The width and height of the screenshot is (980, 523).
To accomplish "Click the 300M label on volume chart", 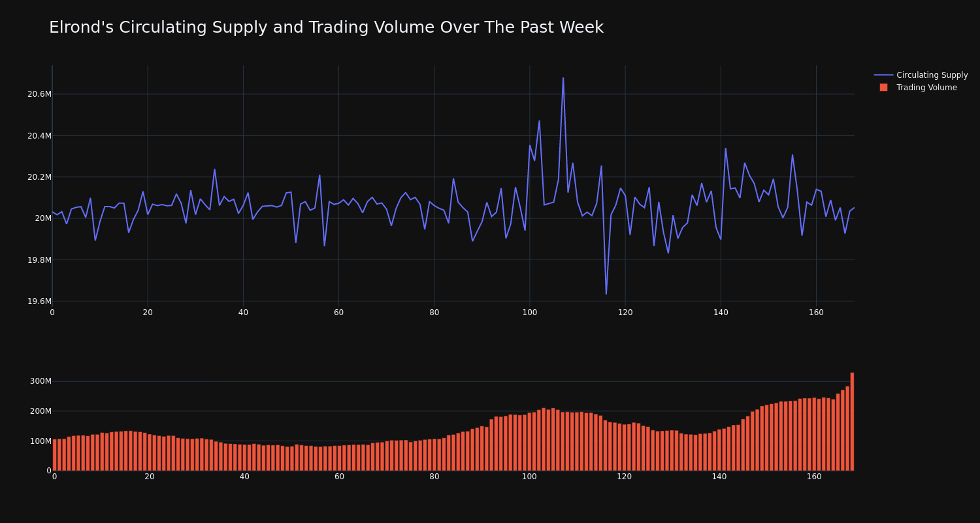I will click(41, 381).
